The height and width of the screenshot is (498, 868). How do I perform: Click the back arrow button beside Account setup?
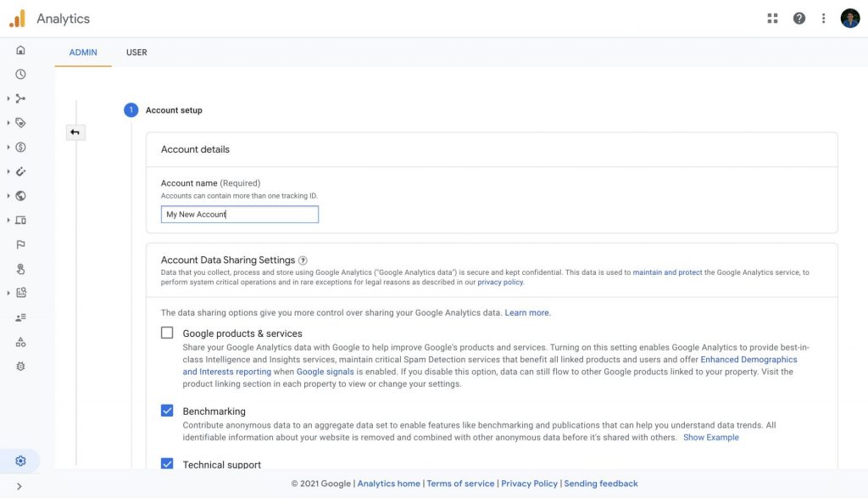[x=75, y=132]
